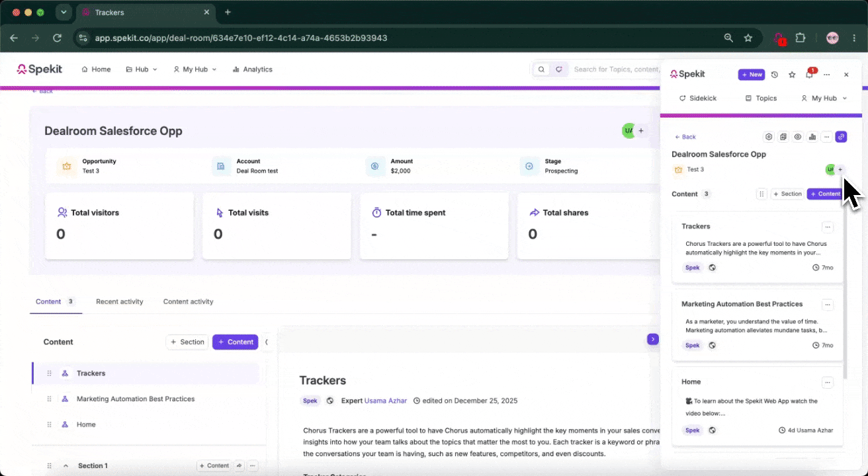Expand the Hub menu in top navigation
This screenshot has height=476, width=868.
[142, 69]
